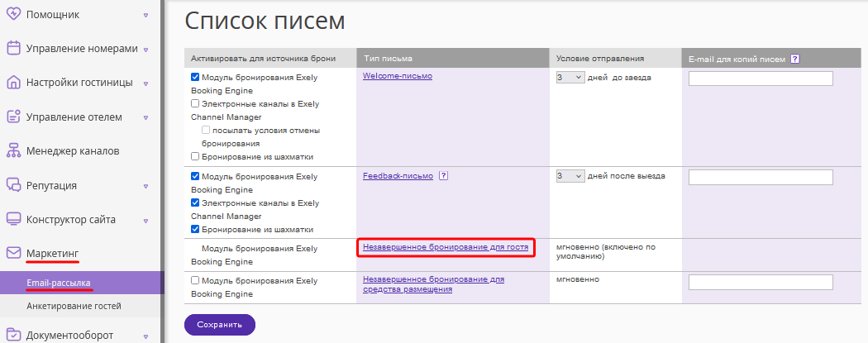Viewport: 868px width, 343px height.
Task: Click copy e-mail field for Feedback-письмо
Action: point(761,177)
